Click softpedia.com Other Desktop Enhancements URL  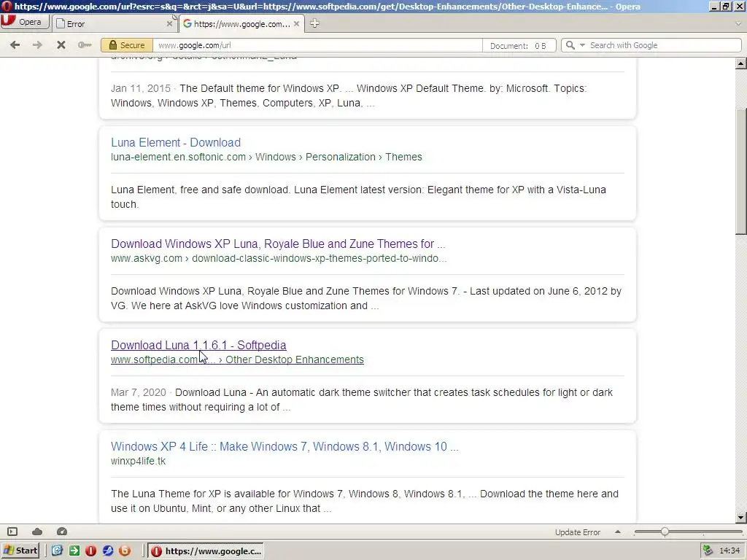click(237, 360)
